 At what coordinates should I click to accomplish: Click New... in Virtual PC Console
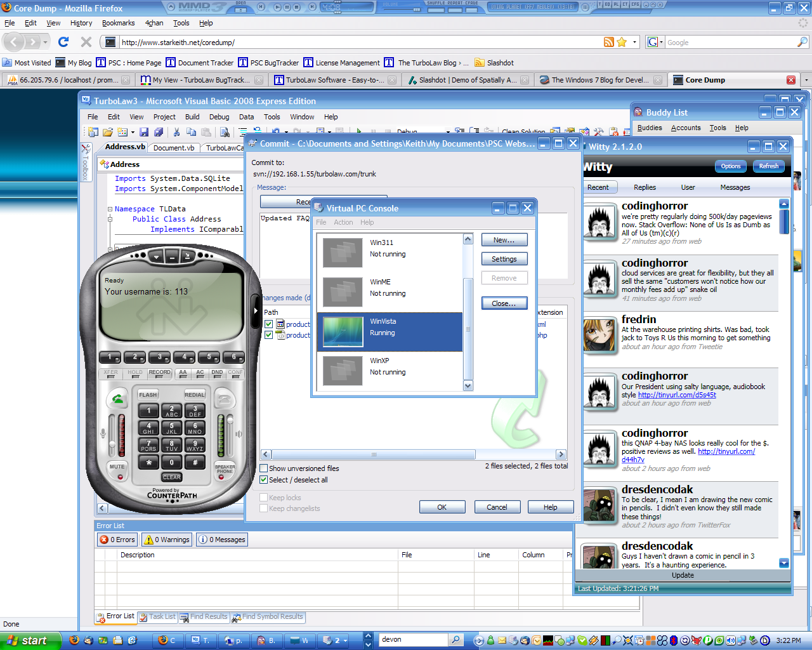(504, 240)
